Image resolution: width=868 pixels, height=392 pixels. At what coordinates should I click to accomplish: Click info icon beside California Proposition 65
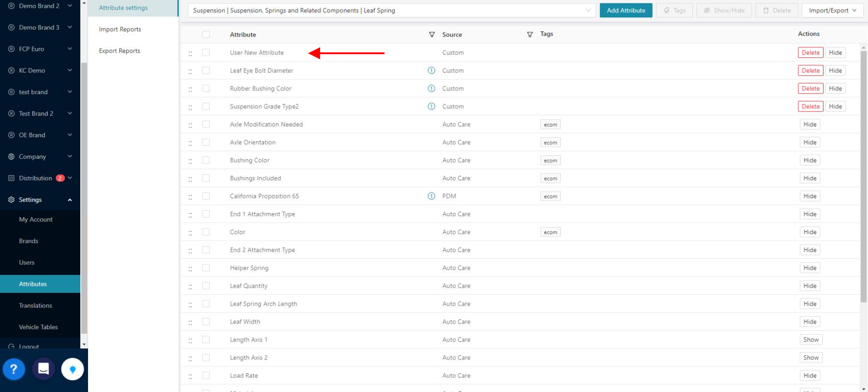[431, 196]
